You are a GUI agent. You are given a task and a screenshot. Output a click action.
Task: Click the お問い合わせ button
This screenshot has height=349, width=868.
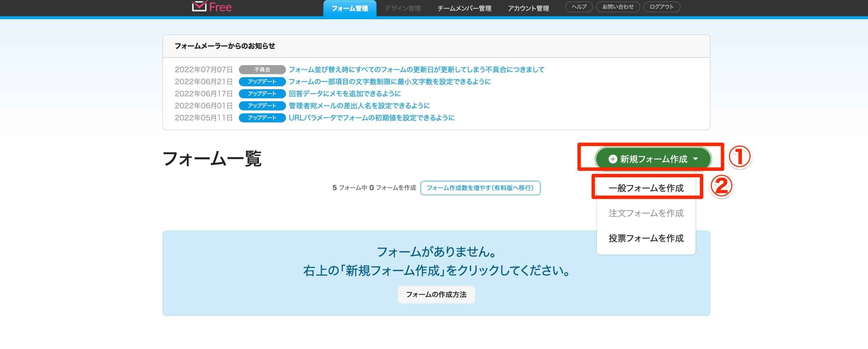[x=618, y=6]
